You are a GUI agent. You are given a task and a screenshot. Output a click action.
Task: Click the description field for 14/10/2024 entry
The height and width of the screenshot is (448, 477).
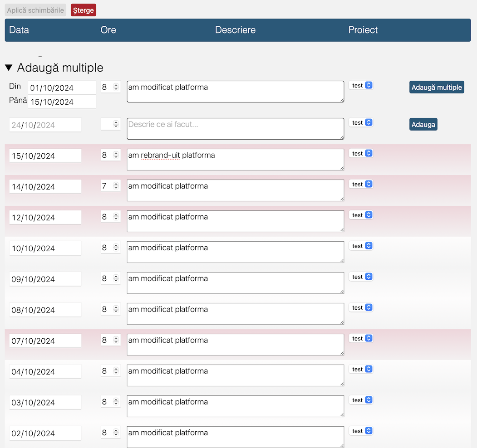pos(236,190)
